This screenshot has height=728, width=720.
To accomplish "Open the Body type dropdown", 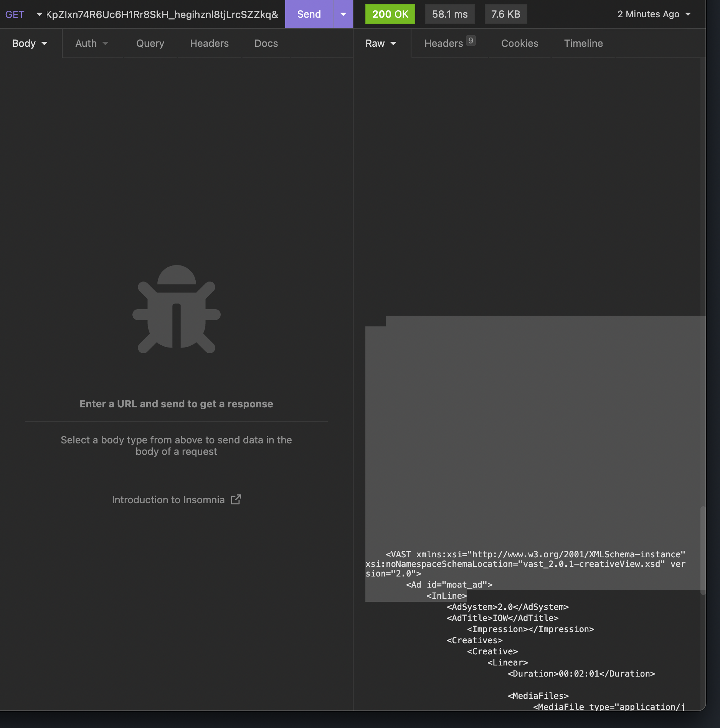I will (30, 43).
